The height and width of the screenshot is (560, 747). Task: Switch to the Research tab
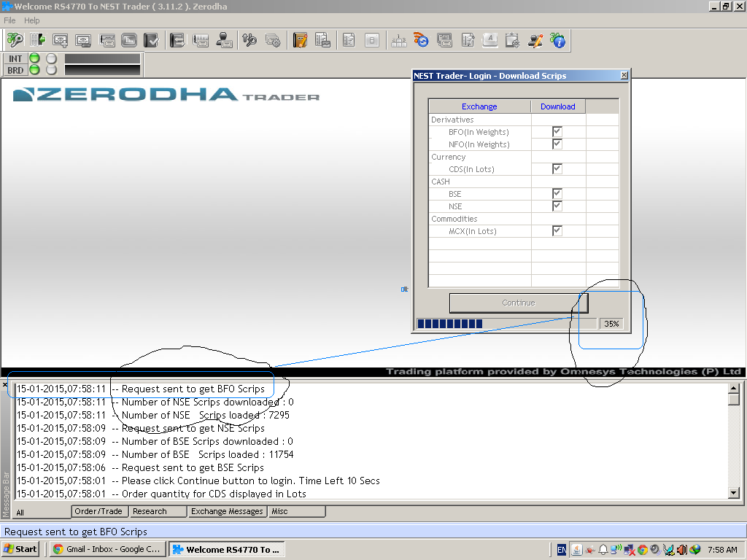(x=158, y=511)
